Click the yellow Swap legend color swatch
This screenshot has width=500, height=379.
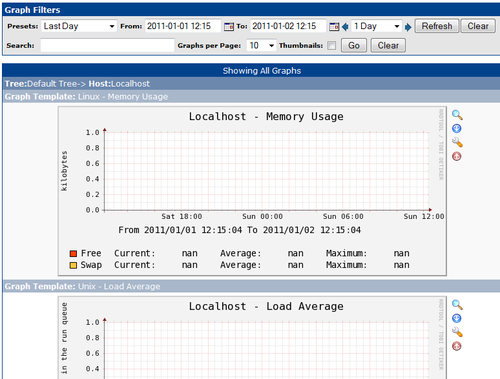click(x=73, y=265)
